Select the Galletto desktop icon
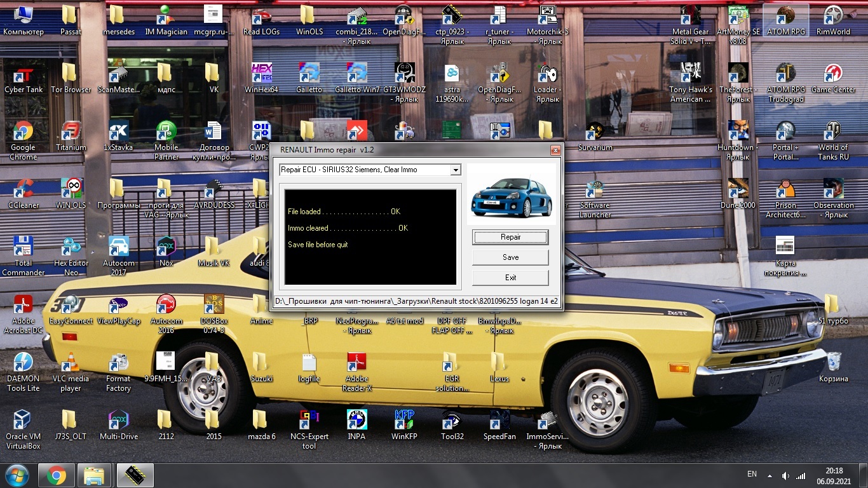868x488 pixels. coord(309,78)
